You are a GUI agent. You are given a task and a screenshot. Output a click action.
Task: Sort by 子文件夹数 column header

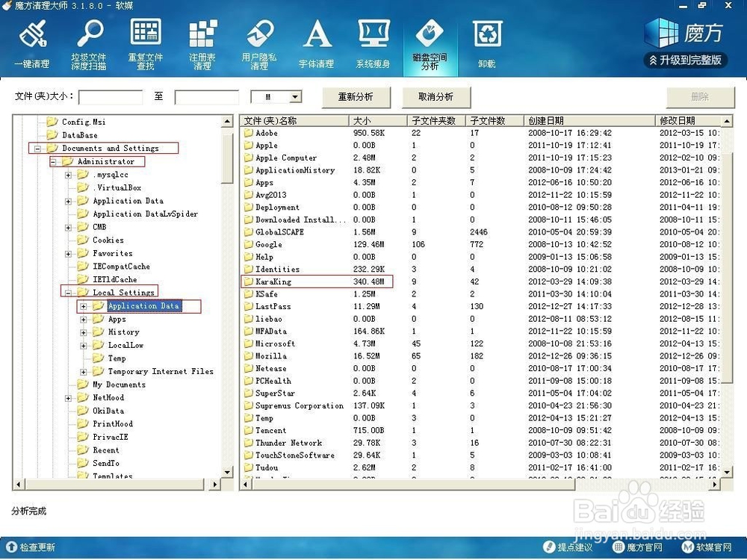click(x=436, y=120)
